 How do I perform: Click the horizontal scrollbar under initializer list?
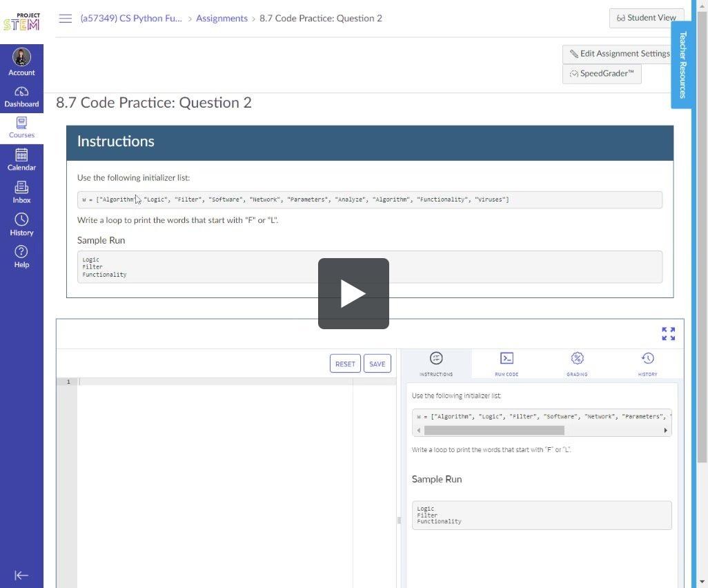click(494, 430)
